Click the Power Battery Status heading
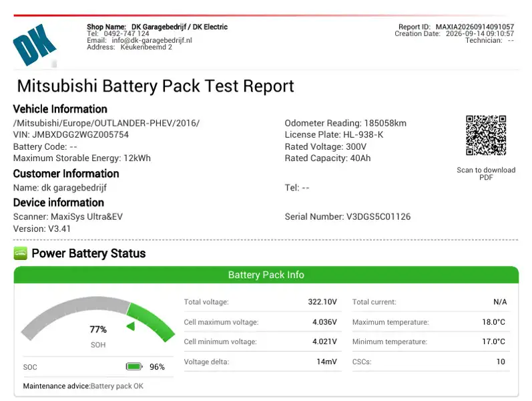This screenshot has width=532, height=401. (x=89, y=253)
